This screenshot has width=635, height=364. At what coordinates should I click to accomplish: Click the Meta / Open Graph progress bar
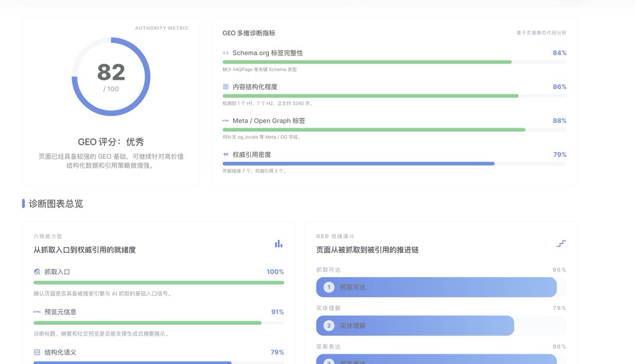[x=394, y=130]
